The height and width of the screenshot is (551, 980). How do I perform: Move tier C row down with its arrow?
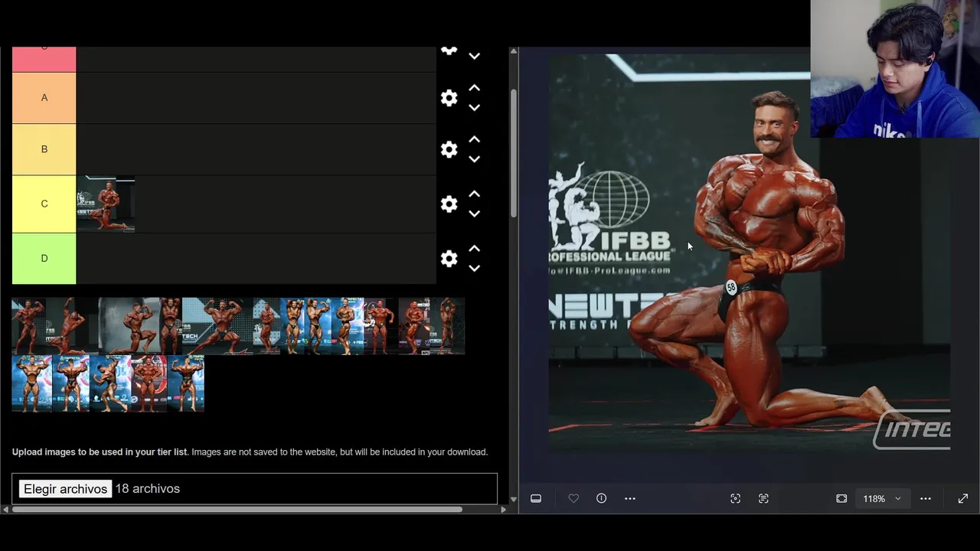tap(474, 214)
